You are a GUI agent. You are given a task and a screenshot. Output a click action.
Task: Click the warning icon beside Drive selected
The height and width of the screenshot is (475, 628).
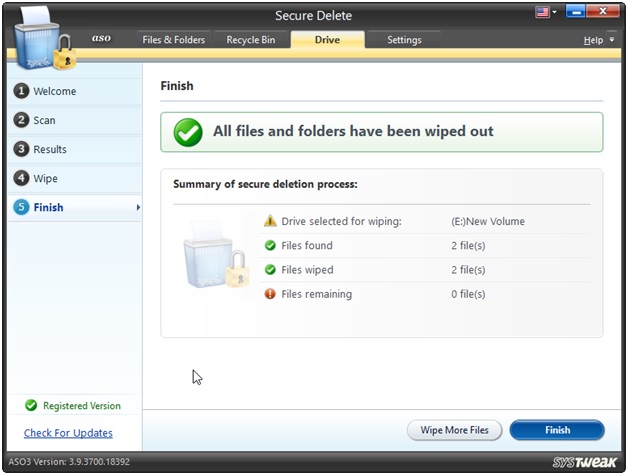(x=270, y=221)
